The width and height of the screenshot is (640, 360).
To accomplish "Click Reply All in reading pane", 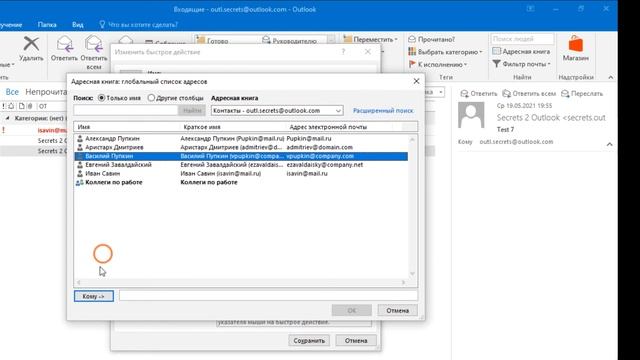I will 529,93.
